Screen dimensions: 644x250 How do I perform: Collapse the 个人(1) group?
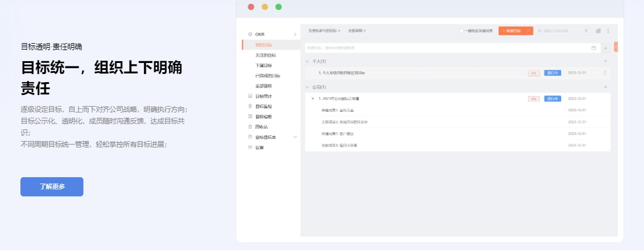(307, 61)
